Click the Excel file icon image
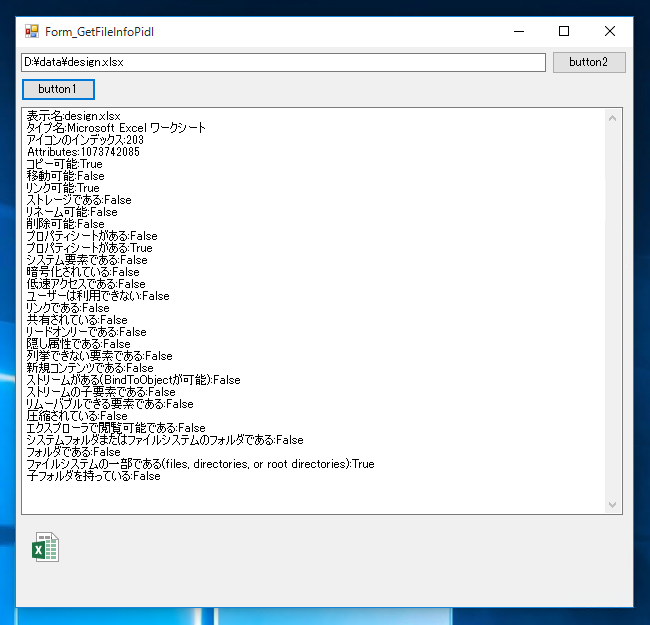This screenshot has height=625, width=650. point(46,547)
